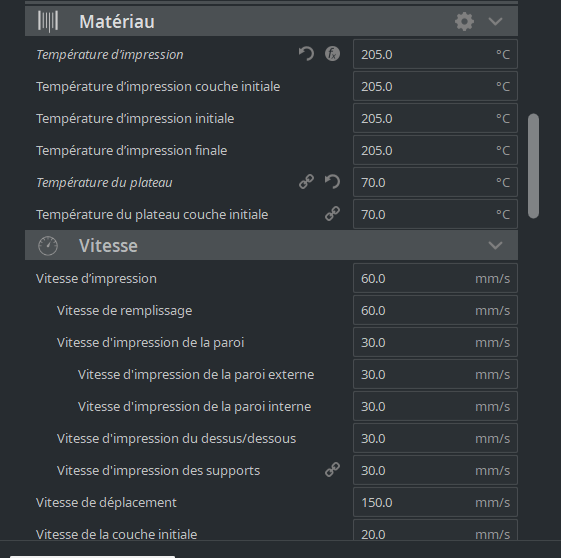This screenshot has height=558, width=561.
Task: Select the Température du plateau label
Action: [104, 183]
